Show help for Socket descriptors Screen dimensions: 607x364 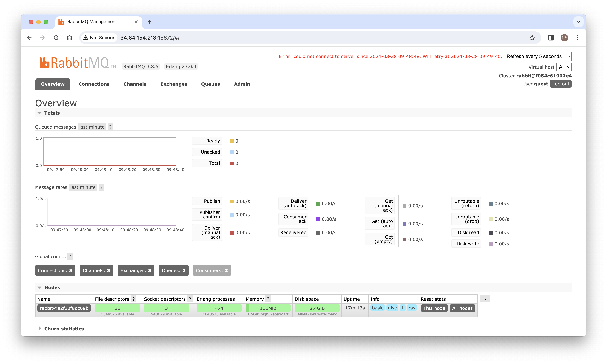coord(190,299)
